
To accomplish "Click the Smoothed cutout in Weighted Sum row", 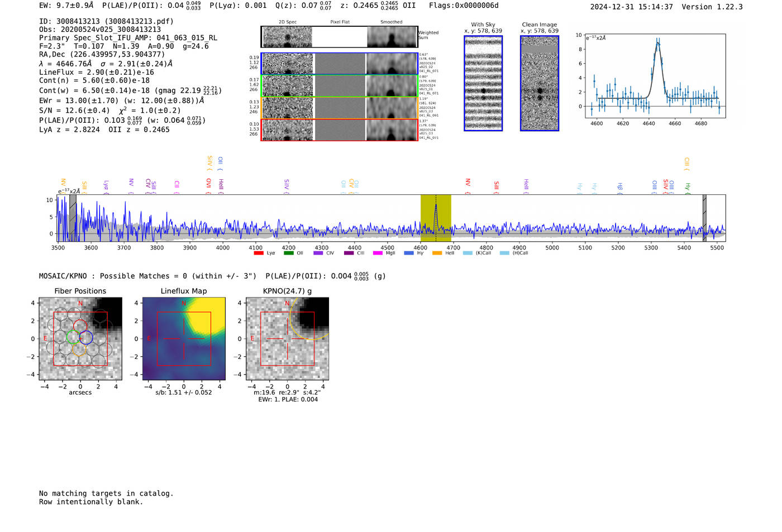I will (x=392, y=37).
